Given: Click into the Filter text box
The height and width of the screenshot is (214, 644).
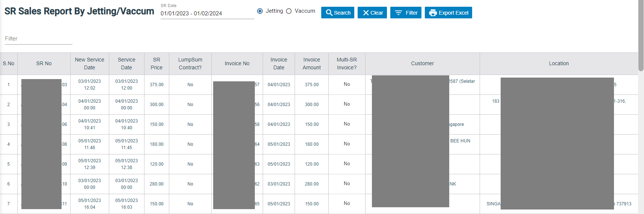Looking at the screenshot, I should [x=38, y=39].
